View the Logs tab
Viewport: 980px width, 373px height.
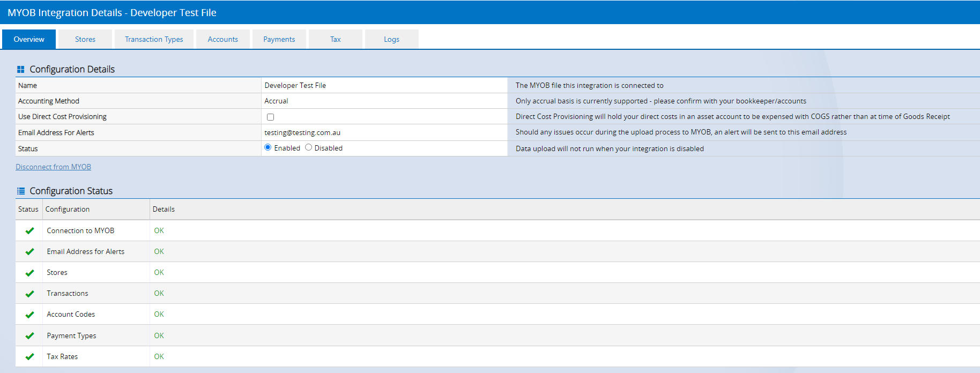tap(392, 39)
